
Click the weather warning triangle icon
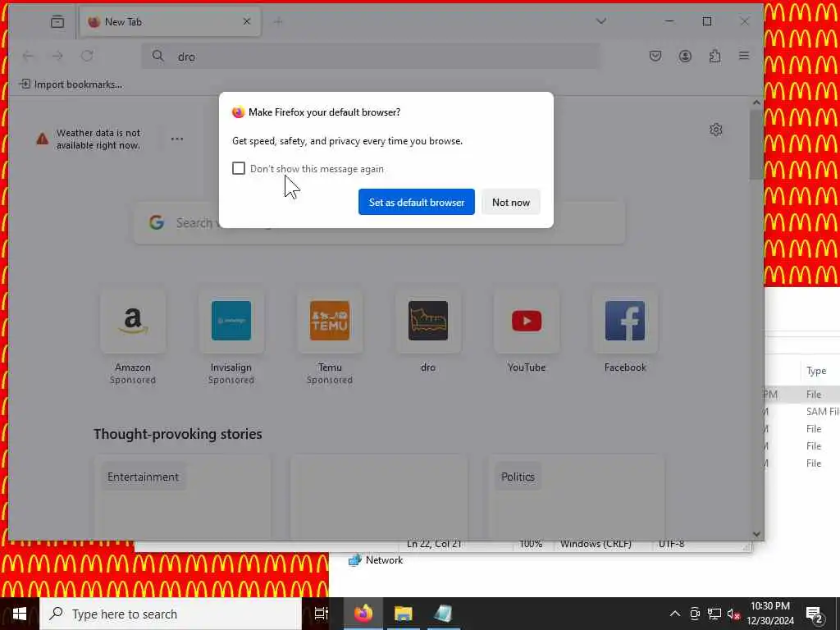point(43,139)
